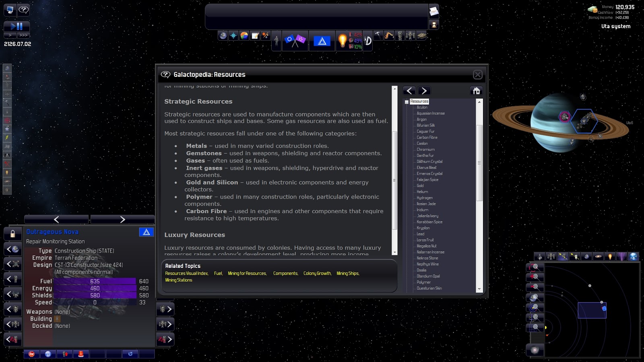Viewport: 644px width, 362px height.
Task: Open the characters figure icon
Action: tap(277, 41)
